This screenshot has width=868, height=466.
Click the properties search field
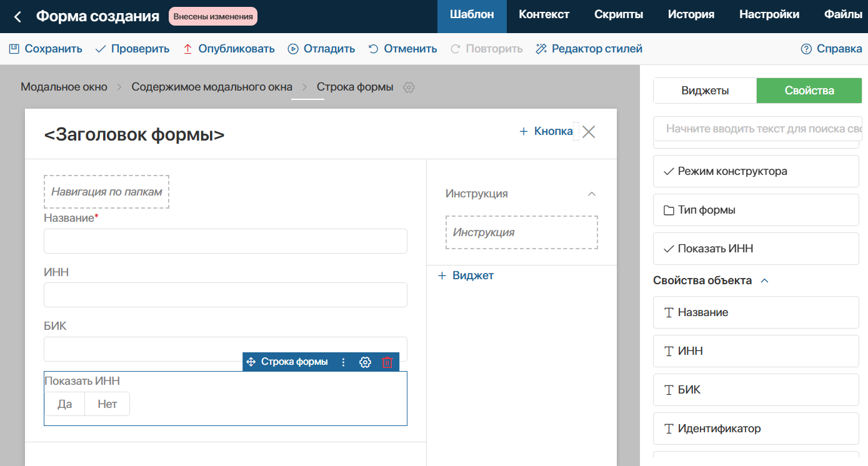coord(757,129)
